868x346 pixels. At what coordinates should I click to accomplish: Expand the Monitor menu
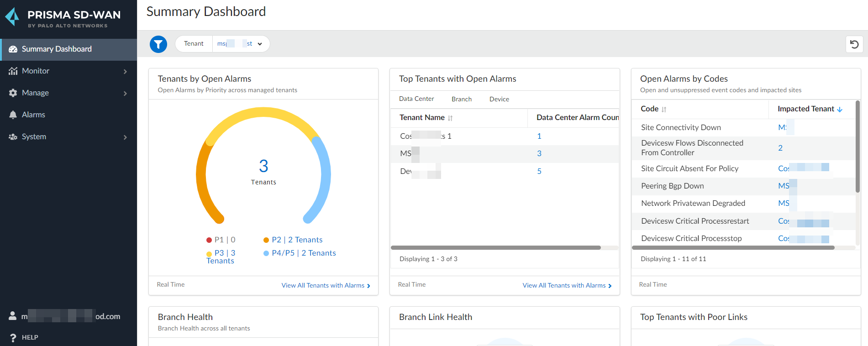125,71
